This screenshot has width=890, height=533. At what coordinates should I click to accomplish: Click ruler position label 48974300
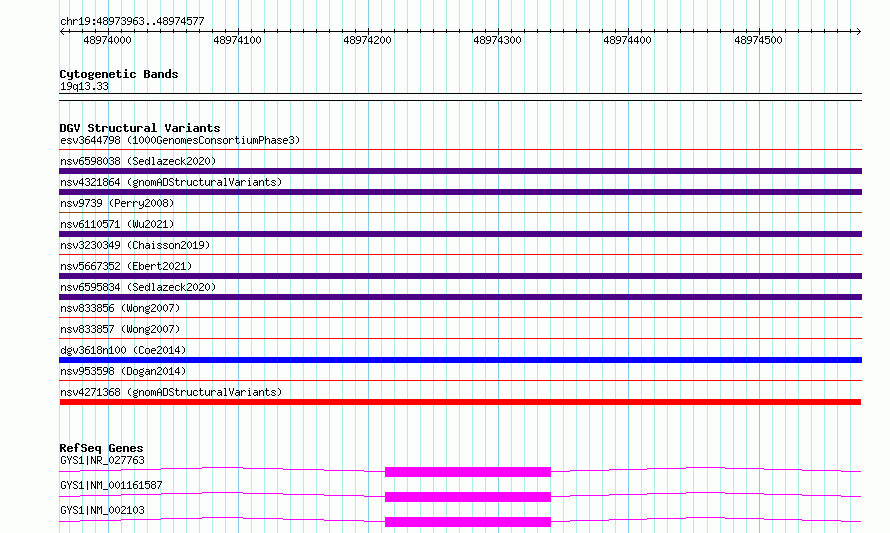pyautogui.click(x=497, y=40)
